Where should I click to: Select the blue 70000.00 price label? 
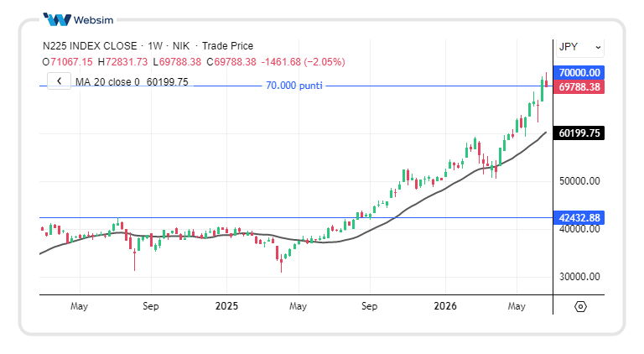point(579,73)
